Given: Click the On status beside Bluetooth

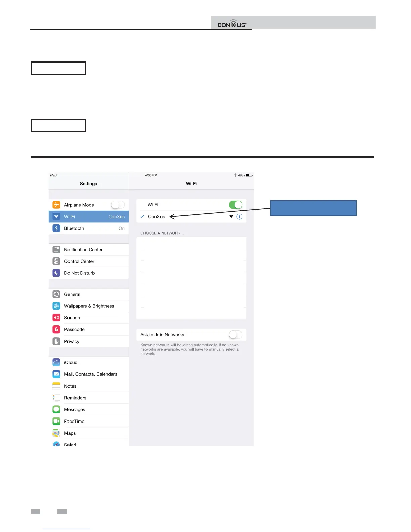Looking at the screenshot, I should 122,228.
